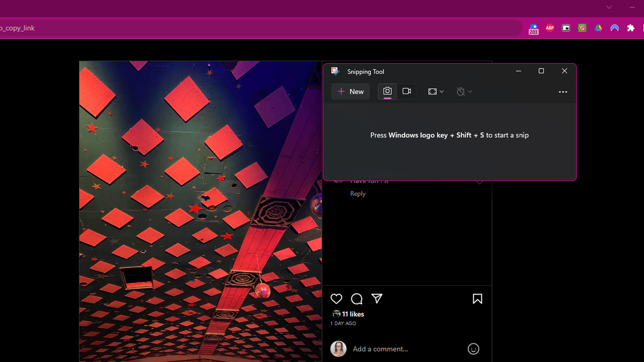Expand the snip delay timer dropdown

click(464, 91)
